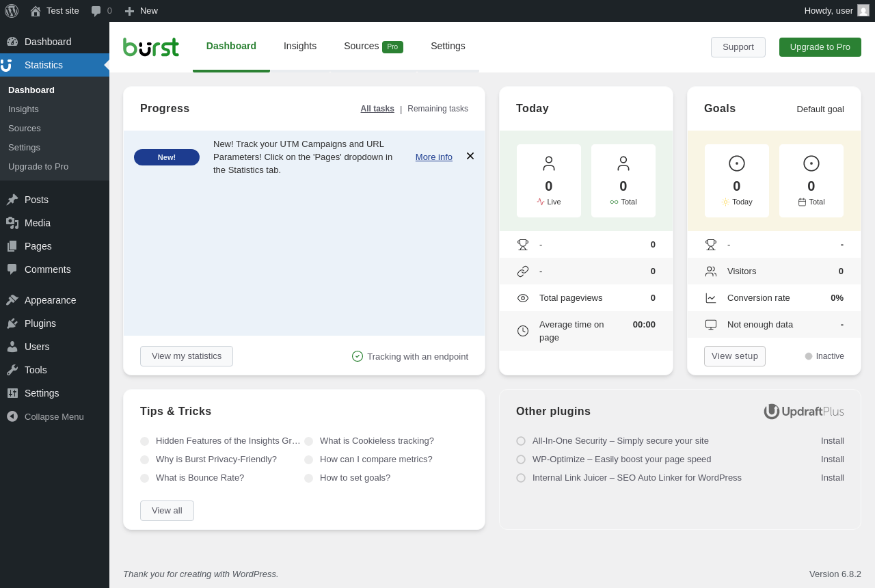Click the WordPress logo icon
The height and width of the screenshot is (588, 875).
coord(12,11)
